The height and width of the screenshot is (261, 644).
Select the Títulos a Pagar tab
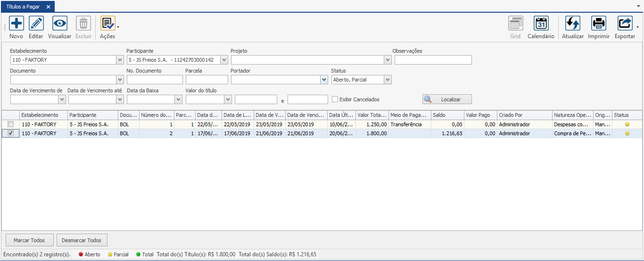[23, 7]
